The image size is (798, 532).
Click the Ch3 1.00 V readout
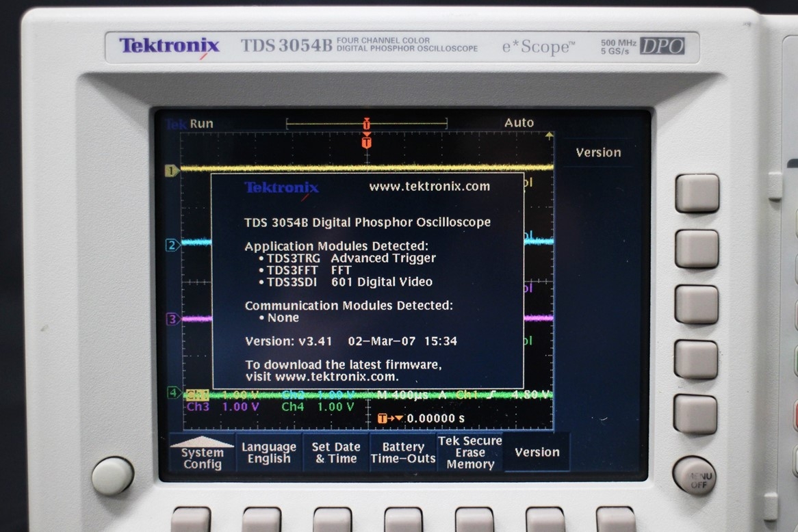(x=223, y=407)
